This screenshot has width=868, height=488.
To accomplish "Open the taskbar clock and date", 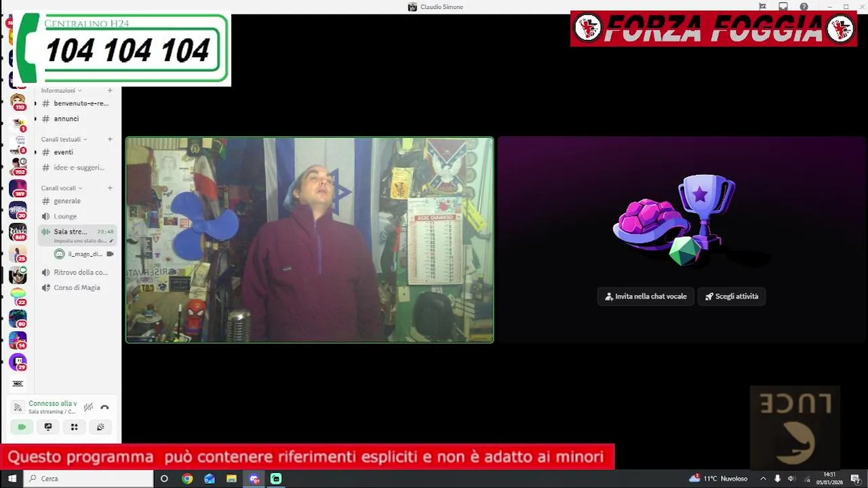I will [x=829, y=479].
